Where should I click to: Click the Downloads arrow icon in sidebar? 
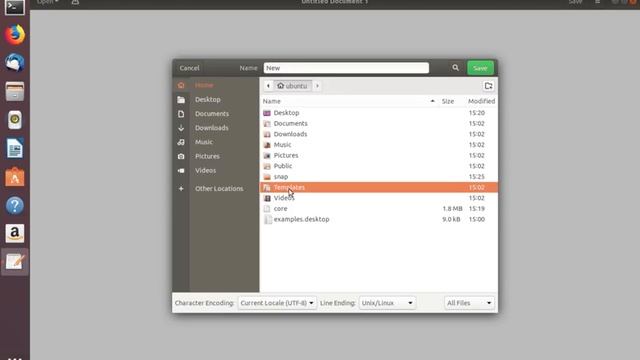coord(181,128)
